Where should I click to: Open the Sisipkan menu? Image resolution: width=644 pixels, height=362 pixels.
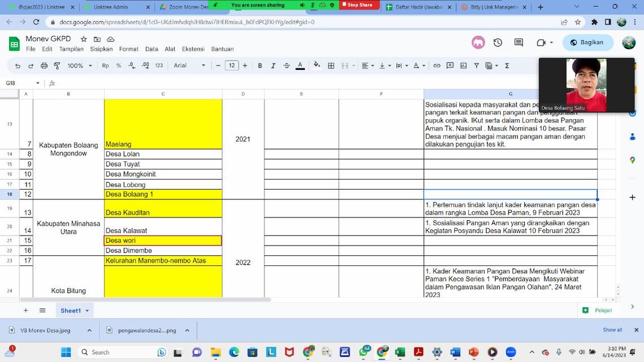[101, 49]
